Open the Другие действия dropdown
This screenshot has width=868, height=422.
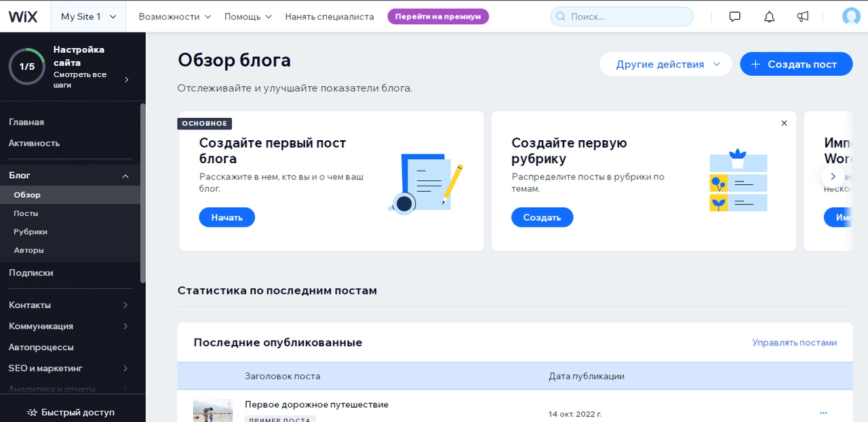click(x=666, y=64)
